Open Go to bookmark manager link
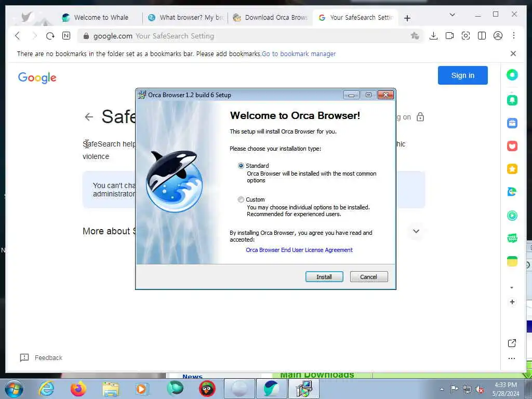The image size is (532, 399). [x=299, y=54]
